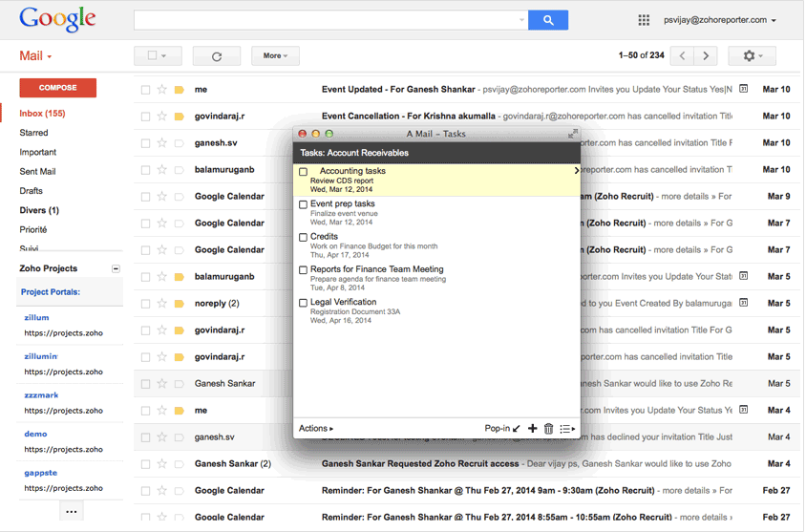Open the Actions menu in Tasks
This screenshot has height=532, width=806.
[316, 429]
